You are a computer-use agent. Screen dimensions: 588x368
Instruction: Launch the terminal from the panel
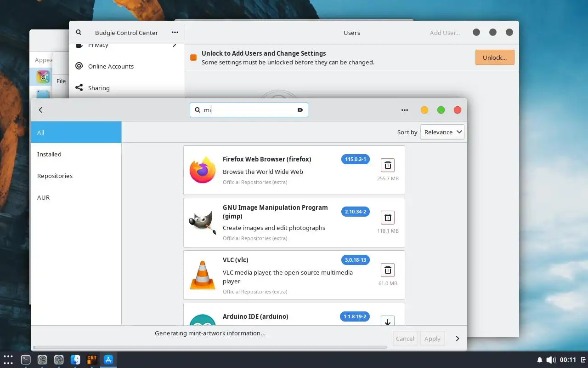pyautogui.click(x=26, y=360)
